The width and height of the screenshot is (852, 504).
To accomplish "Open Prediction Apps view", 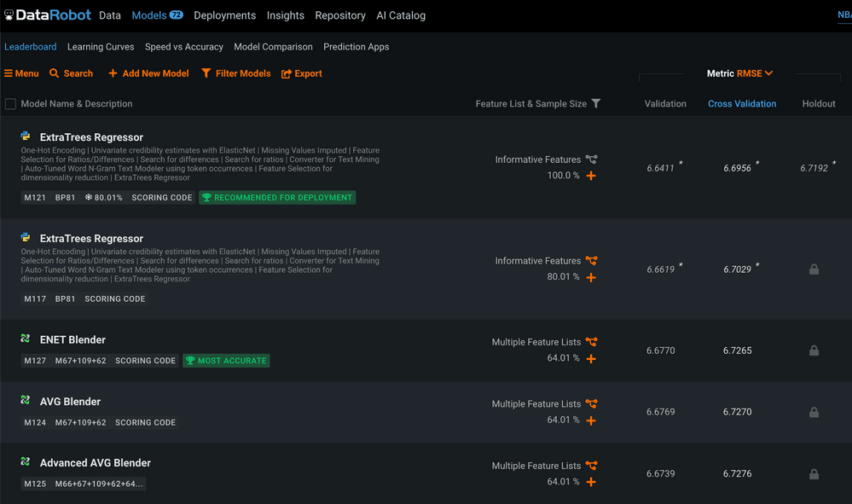I will click(x=356, y=47).
